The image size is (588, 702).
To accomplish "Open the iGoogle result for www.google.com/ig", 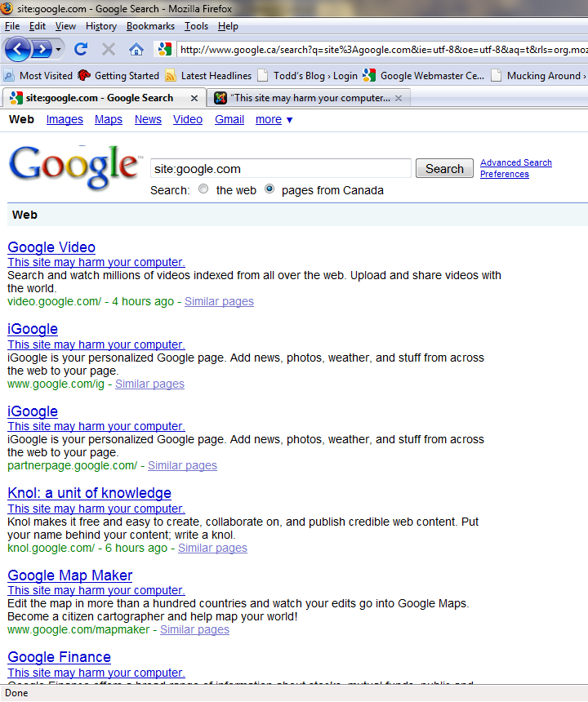I will (33, 329).
